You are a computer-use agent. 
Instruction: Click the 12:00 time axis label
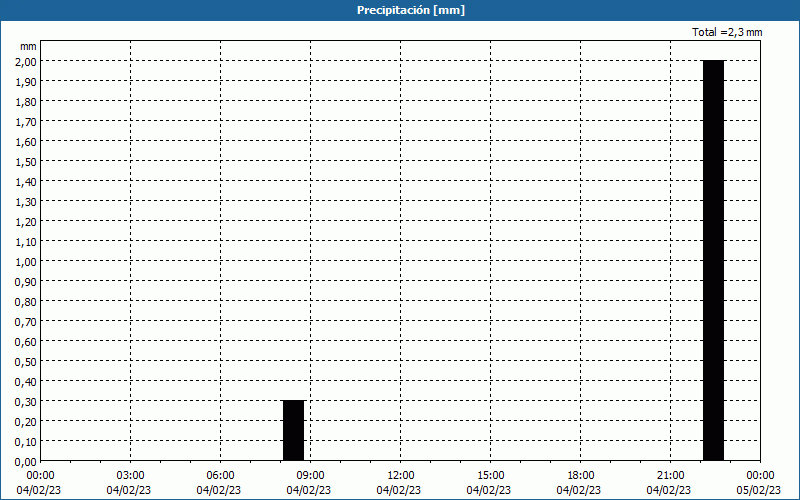point(401,476)
